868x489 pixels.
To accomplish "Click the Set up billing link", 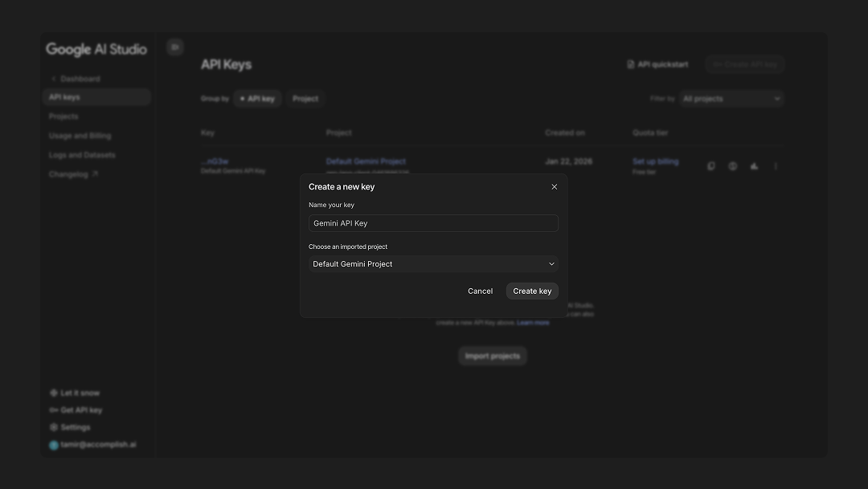I will click(x=656, y=161).
